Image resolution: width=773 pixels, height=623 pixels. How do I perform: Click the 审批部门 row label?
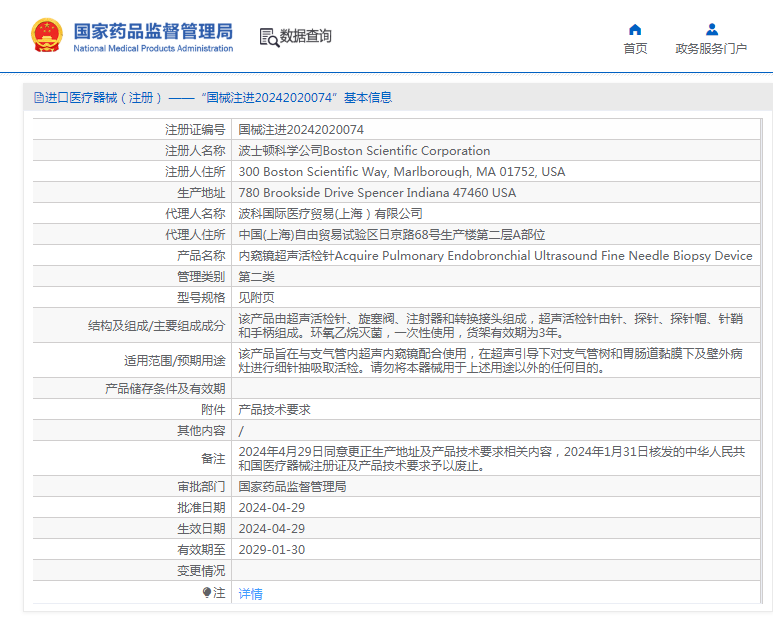click(201, 486)
